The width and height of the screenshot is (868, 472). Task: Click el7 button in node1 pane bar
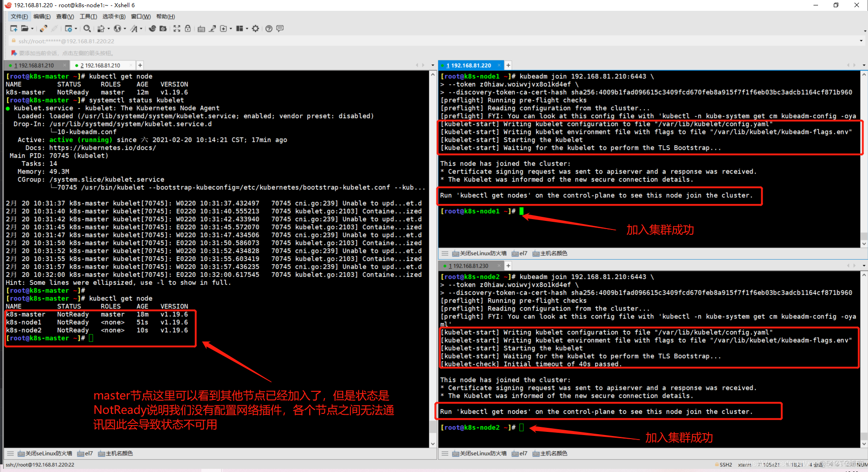519,253
